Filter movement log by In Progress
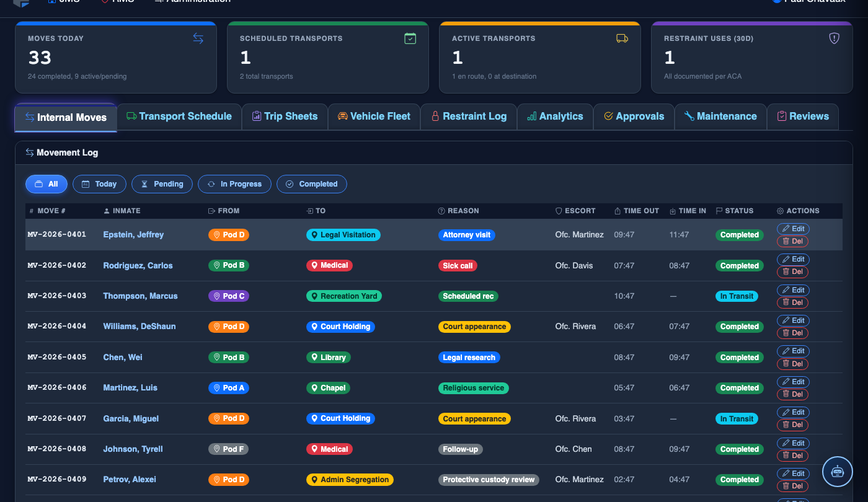Viewport: 868px width, 502px height. [234, 184]
